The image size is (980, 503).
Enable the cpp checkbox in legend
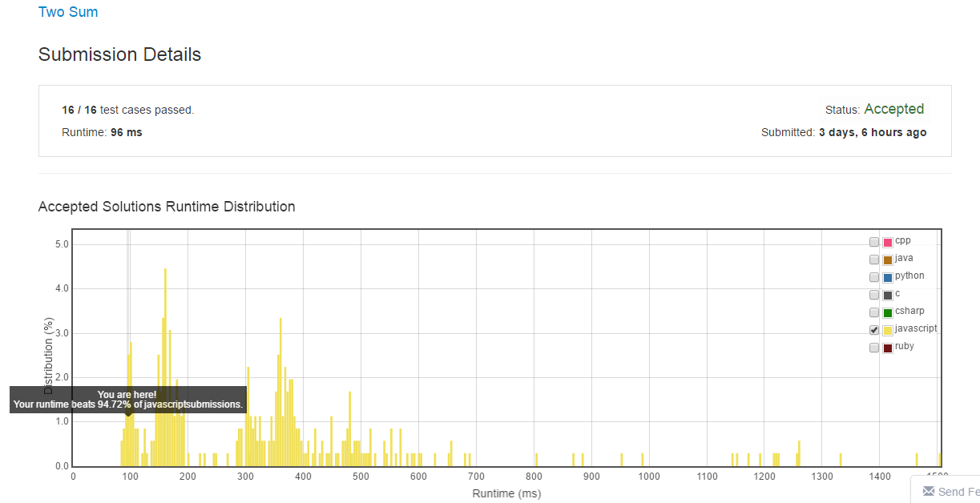(874, 242)
